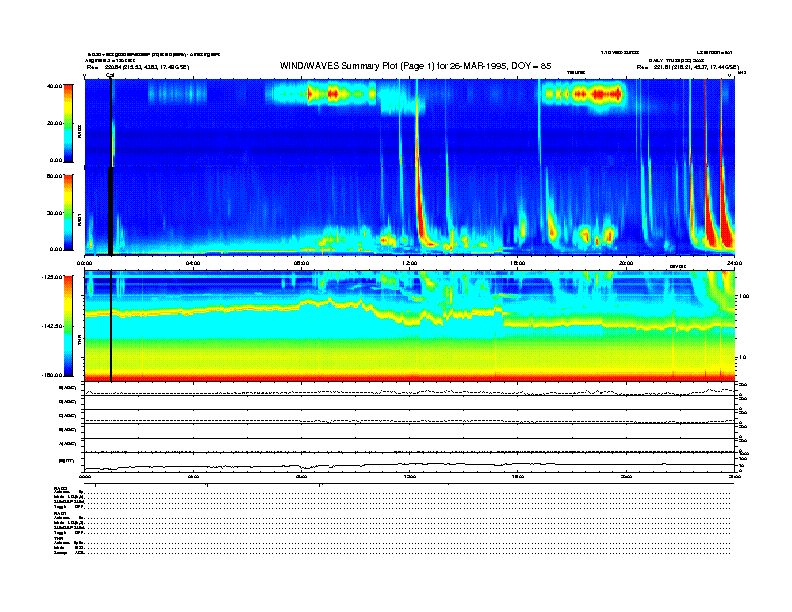Click the 40.00 tick on RAD2 scale
Screen dimensions: 792x612
tap(54, 86)
